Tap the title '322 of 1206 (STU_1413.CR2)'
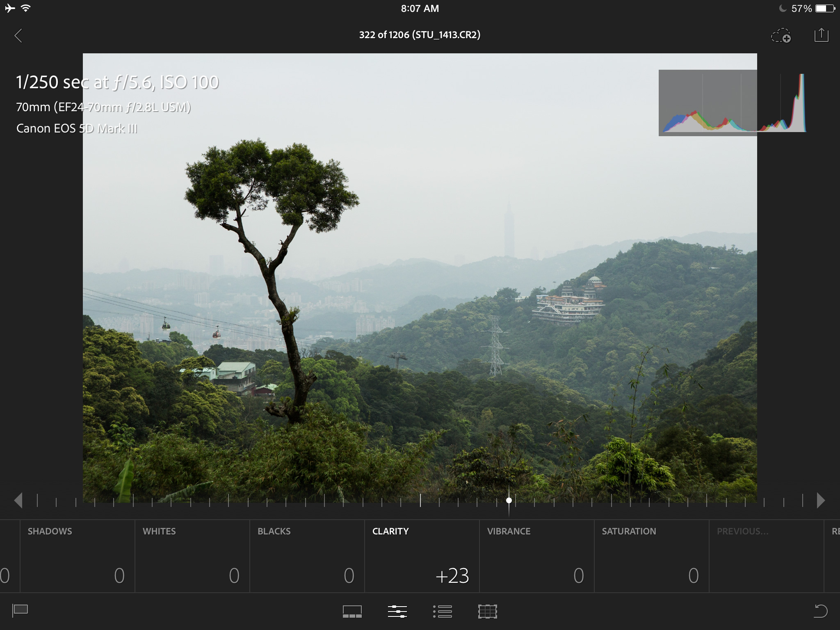 (420, 35)
